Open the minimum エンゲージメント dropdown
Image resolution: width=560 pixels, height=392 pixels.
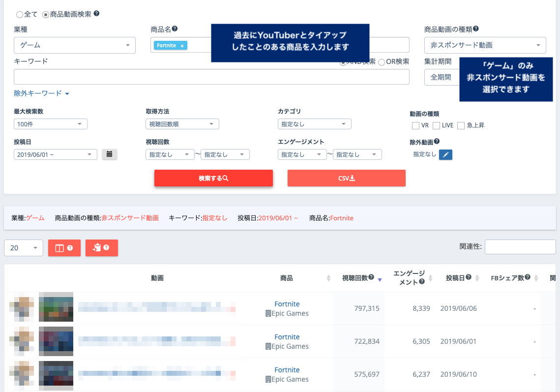[x=302, y=154]
